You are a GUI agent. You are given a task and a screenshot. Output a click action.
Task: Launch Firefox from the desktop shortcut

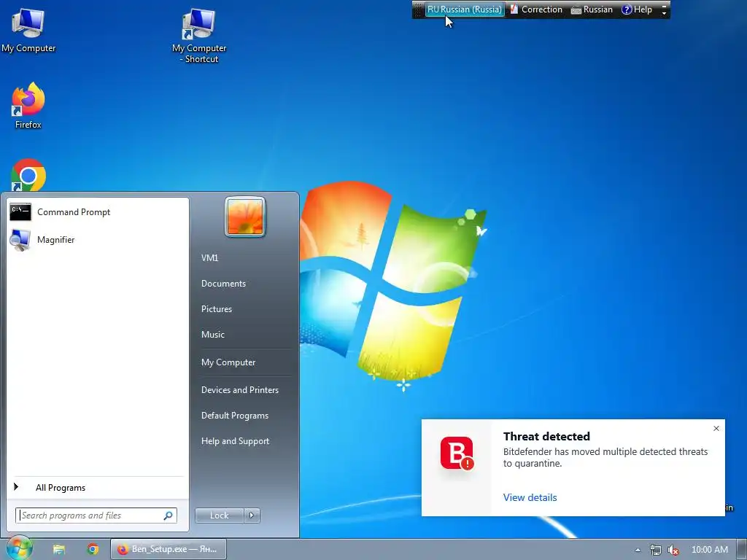tap(28, 105)
